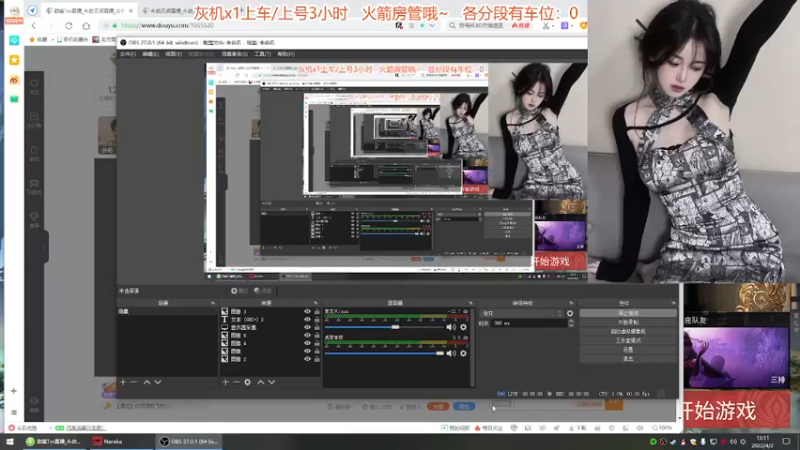This screenshot has width=800, height=450.
Task: Open transition properties gear icon
Action: coord(570,313)
